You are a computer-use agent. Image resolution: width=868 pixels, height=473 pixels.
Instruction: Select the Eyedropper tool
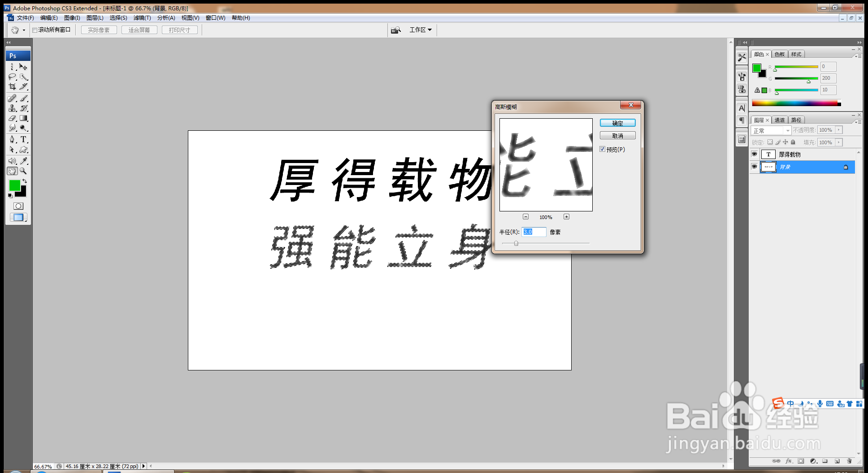point(23,161)
